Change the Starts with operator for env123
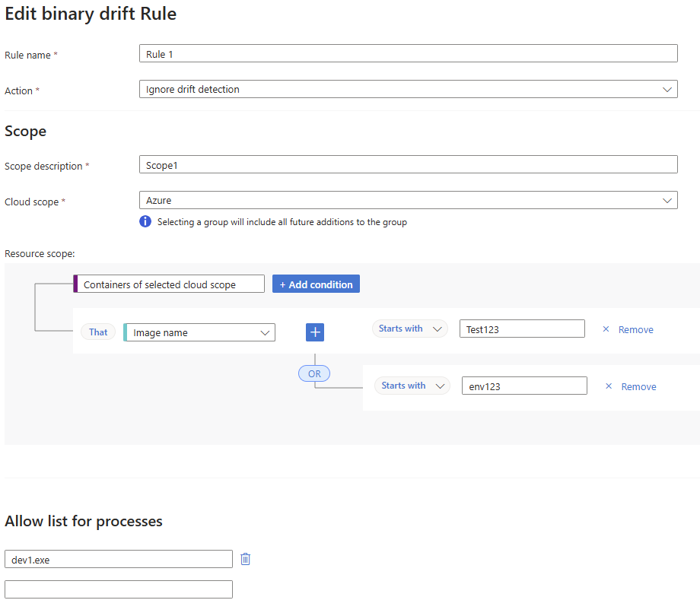This screenshot has height=616, width=700. (x=412, y=386)
